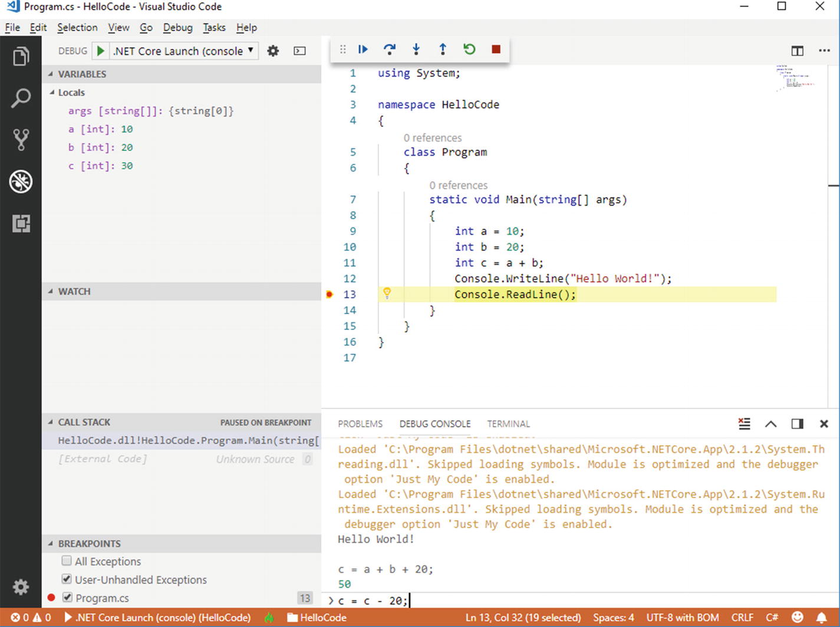840x627 pixels.
Task: Open the Extensions sidebar view
Action: (21, 223)
